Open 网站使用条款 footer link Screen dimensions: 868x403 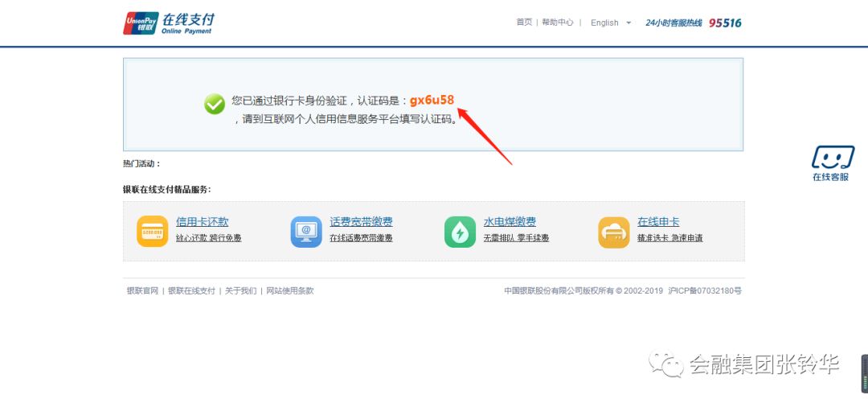pyautogui.click(x=290, y=290)
